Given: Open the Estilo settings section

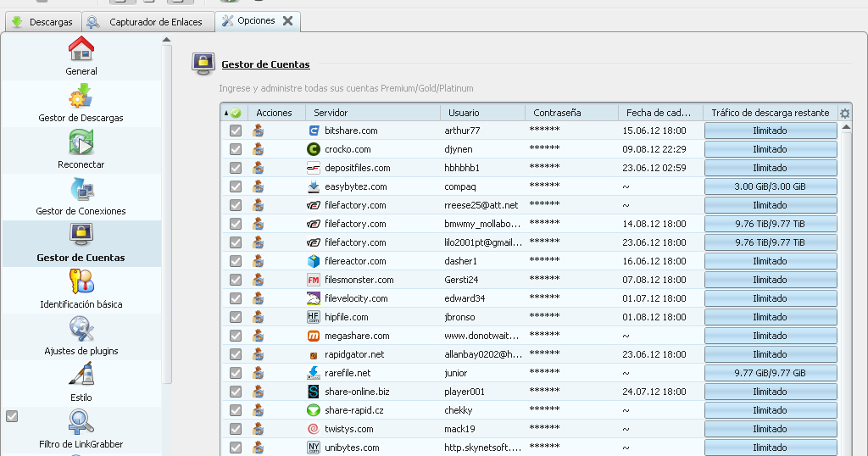Looking at the screenshot, I should point(81,383).
